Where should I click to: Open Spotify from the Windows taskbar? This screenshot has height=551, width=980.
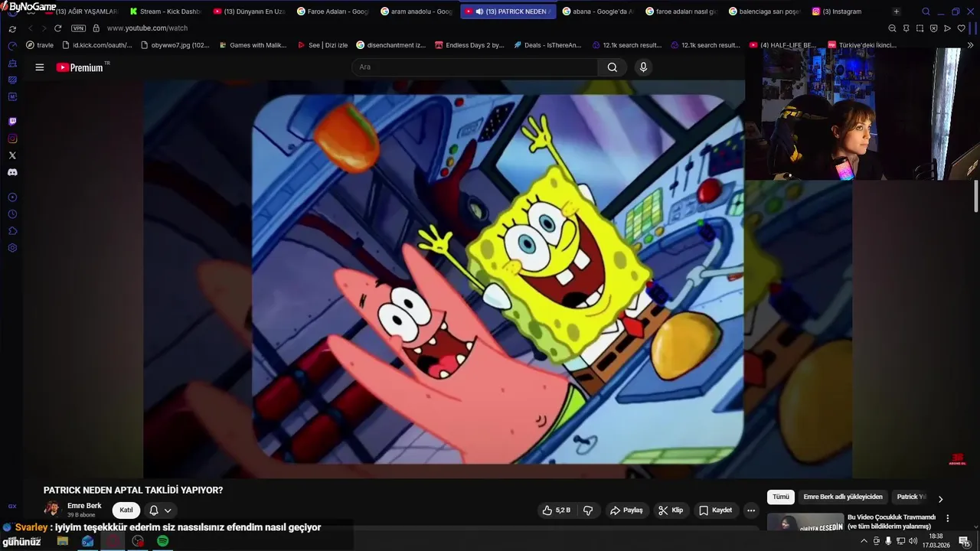162,541
